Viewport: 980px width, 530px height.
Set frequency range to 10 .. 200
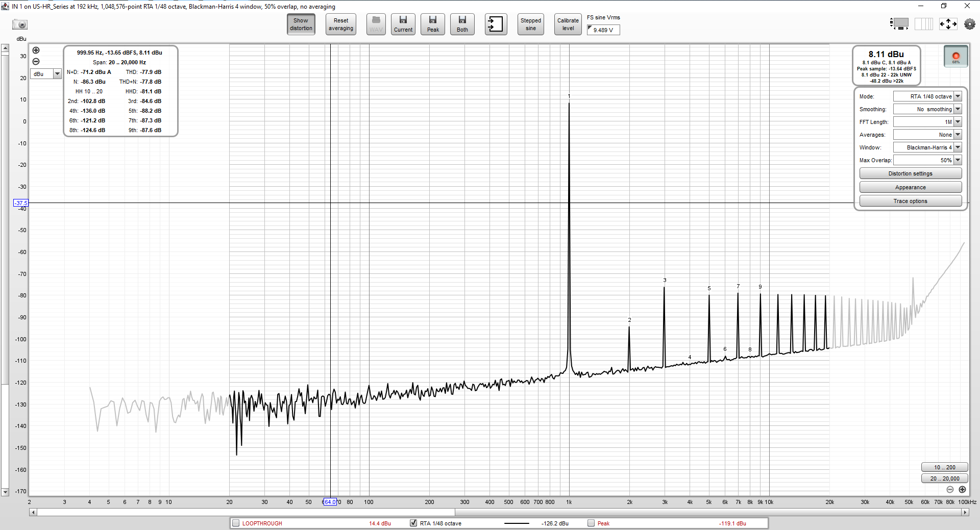pyautogui.click(x=944, y=467)
